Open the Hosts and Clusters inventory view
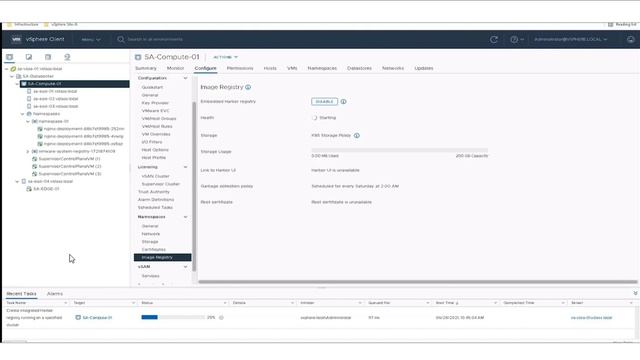The image size is (640, 360). [x=9, y=57]
